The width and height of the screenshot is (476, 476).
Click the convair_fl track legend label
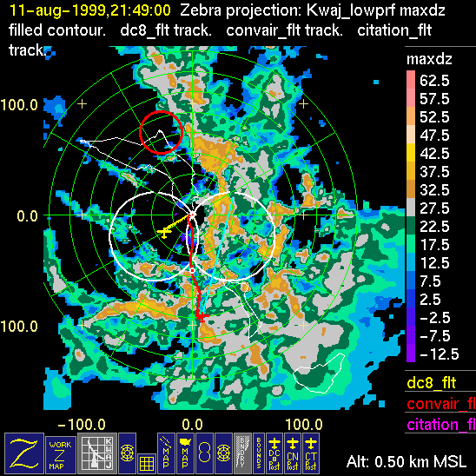click(441, 403)
